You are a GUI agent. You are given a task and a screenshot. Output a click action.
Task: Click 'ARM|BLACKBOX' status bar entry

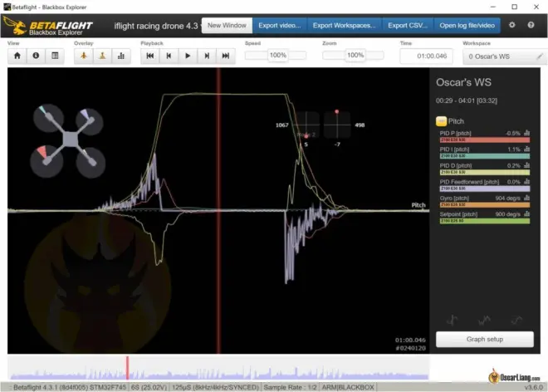pyautogui.click(x=348, y=387)
